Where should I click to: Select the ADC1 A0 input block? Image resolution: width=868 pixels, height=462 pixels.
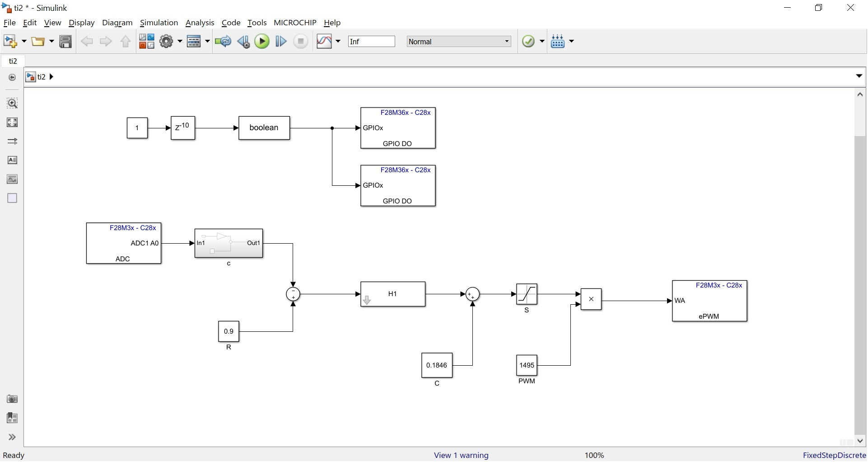[124, 243]
